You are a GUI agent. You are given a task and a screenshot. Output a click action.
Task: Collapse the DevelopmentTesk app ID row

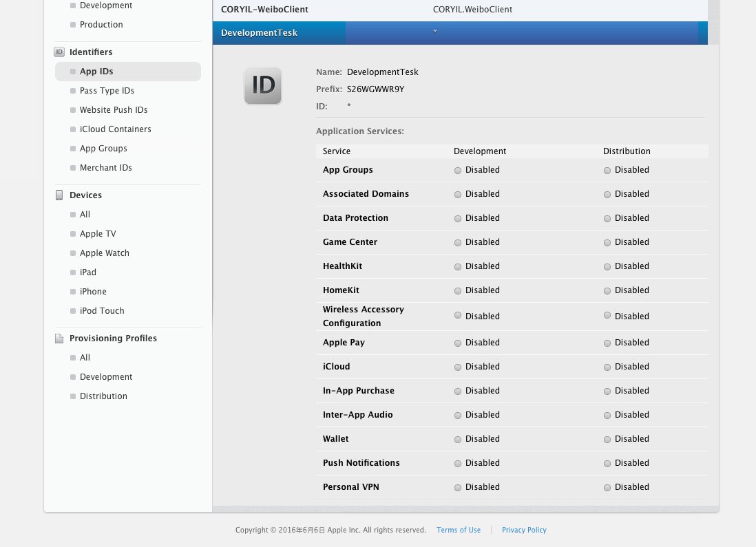pos(460,33)
